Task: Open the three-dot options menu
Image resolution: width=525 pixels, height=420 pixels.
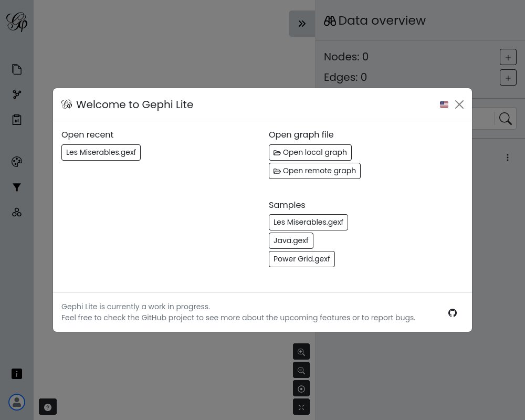Action: pyautogui.click(x=508, y=157)
